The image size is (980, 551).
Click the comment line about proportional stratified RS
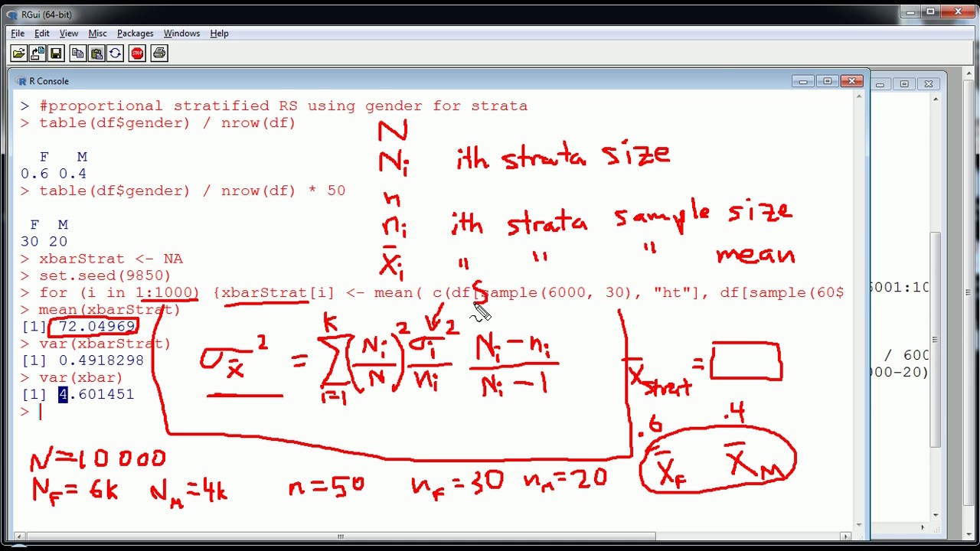point(283,106)
